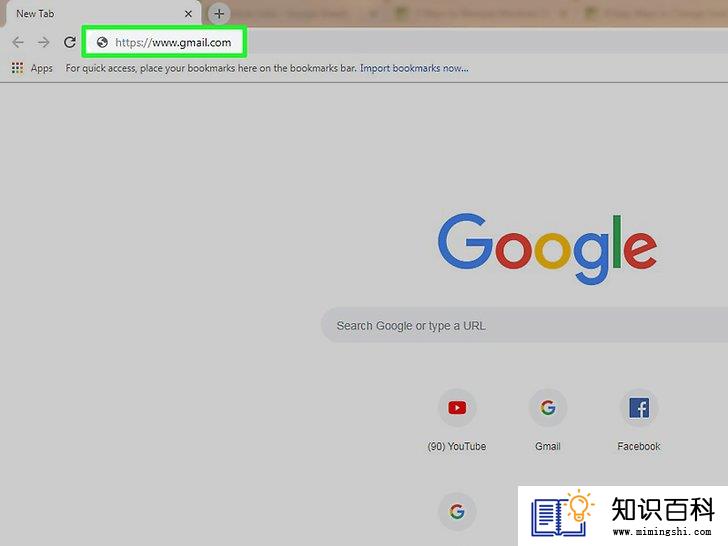Click the Apps bookmark label
The height and width of the screenshot is (546, 728).
(41, 68)
